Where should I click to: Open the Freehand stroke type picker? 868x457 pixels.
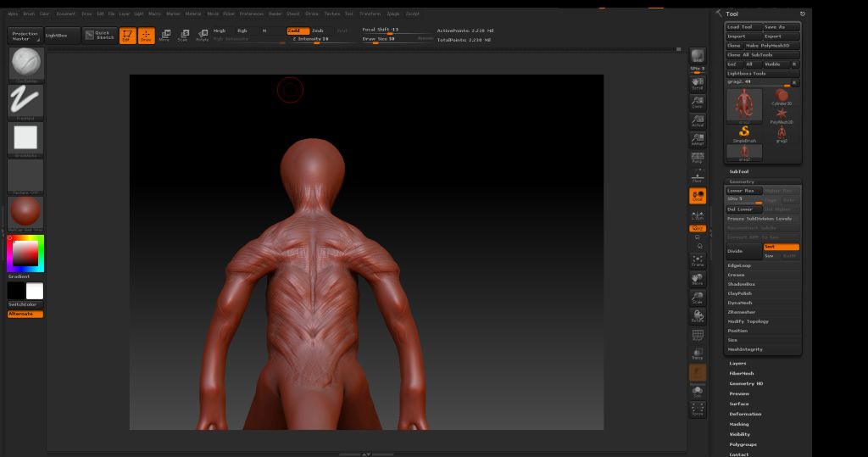(x=25, y=102)
